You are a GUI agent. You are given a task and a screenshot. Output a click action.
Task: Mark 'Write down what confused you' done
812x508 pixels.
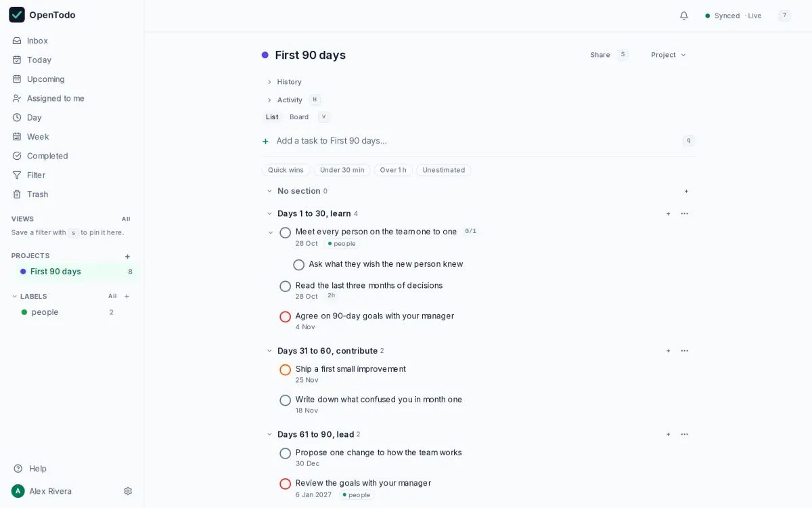pyautogui.click(x=286, y=400)
